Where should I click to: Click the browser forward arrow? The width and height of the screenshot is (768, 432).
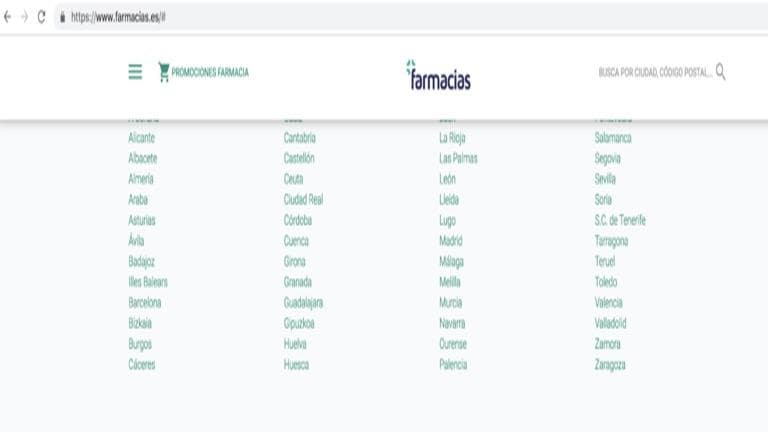[24, 17]
